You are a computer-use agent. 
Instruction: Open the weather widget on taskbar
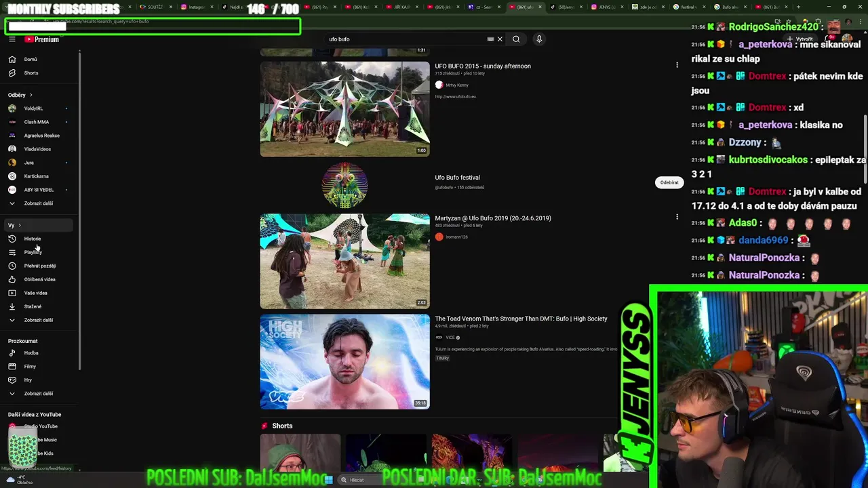coord(19,479)
